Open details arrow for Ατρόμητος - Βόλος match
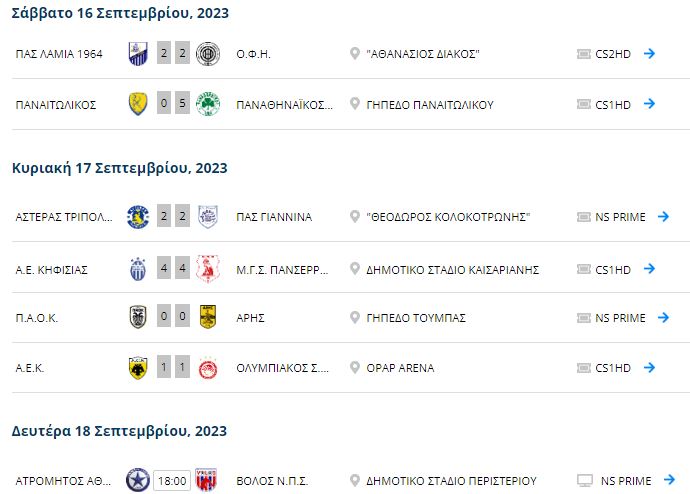The width and height of the screenshot is (690, 494). pyautogui.click(x=669, y=479)
